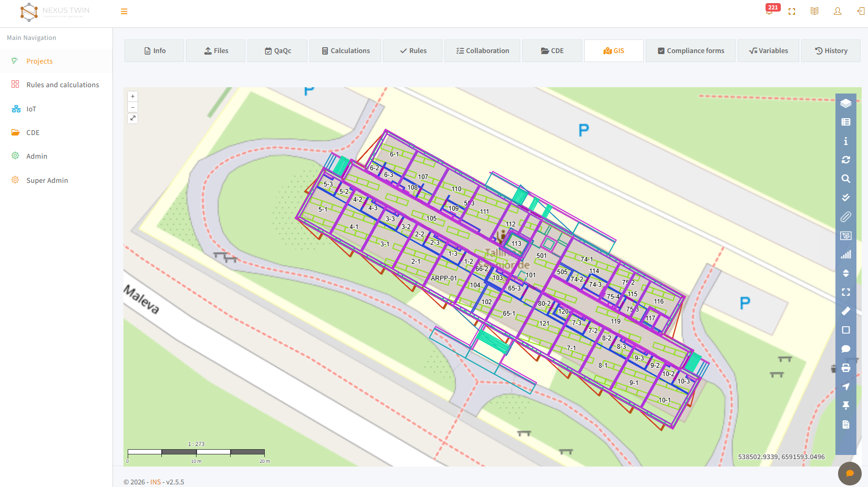Viewport: 868px width, 487px height.
Task: Open the attribute table list icon
Action: click(x=845, y=122)
